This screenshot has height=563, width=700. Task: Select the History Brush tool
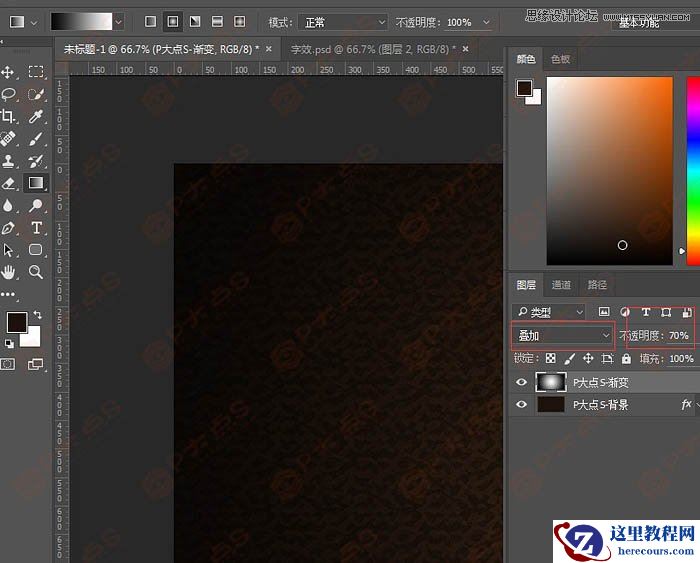(x=36, y=161)
